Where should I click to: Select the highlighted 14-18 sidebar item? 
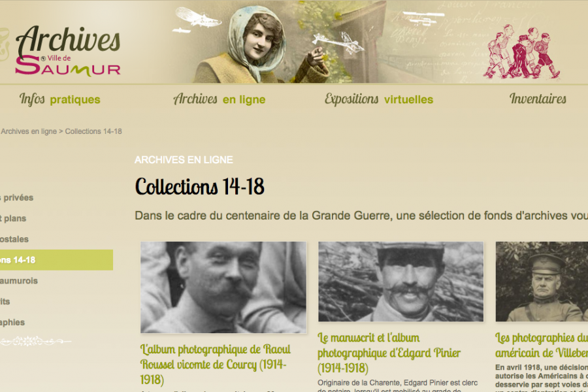pos(56,260)
